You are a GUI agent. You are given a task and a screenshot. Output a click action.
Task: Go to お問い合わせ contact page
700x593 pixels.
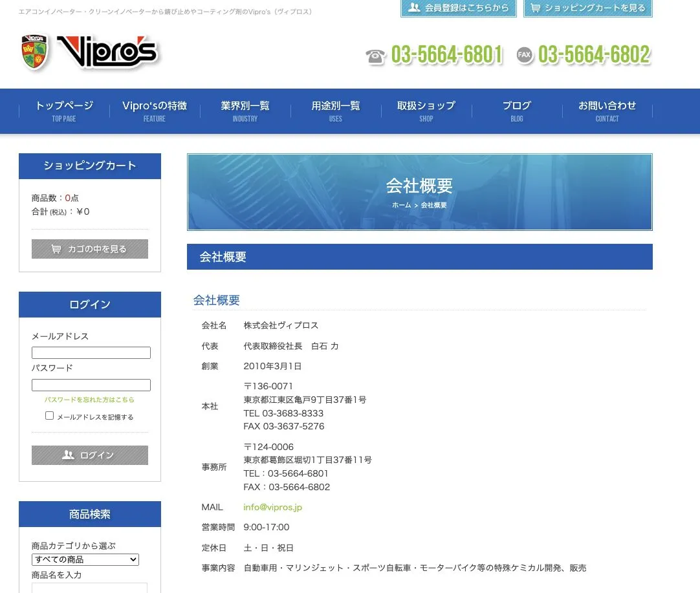coord(607,111)
